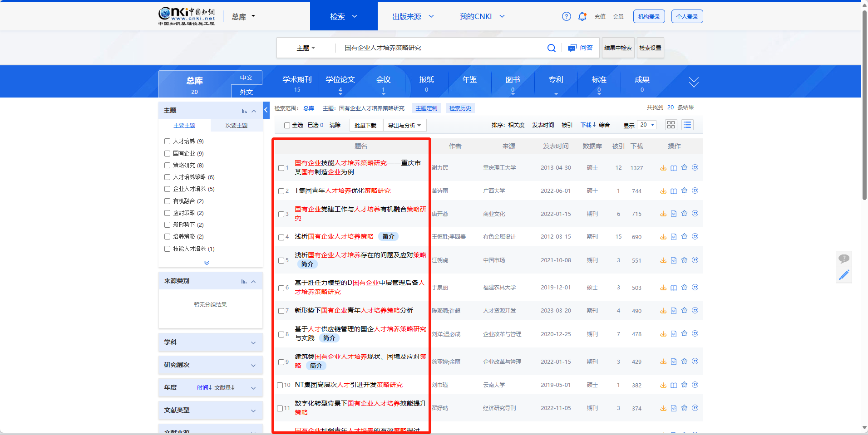Collapse the left filter sidebar with the arrow tab
The image size is (868, 435).
pos(266,110)
